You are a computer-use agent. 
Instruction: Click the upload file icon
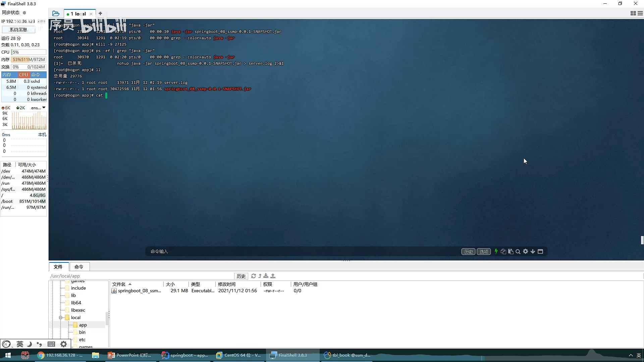(273, 276)
